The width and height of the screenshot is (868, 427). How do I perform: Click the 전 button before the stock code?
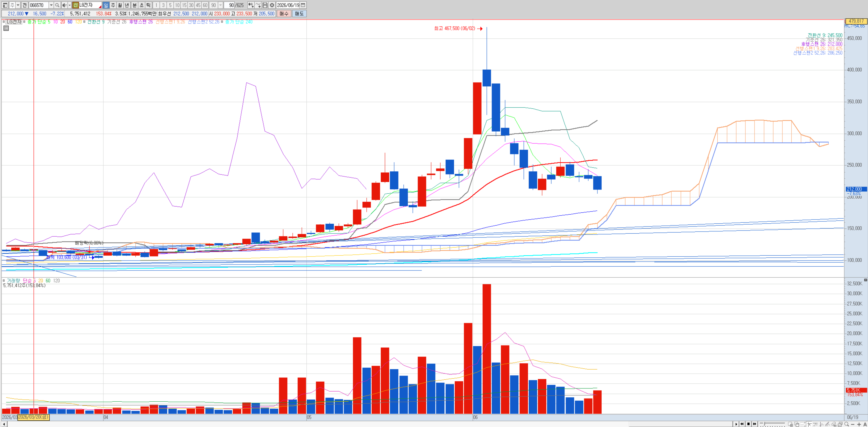[x=25, y=5]
